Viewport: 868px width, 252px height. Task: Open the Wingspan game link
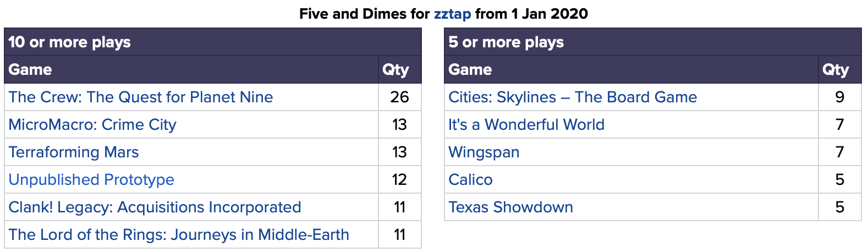point(484,152)
